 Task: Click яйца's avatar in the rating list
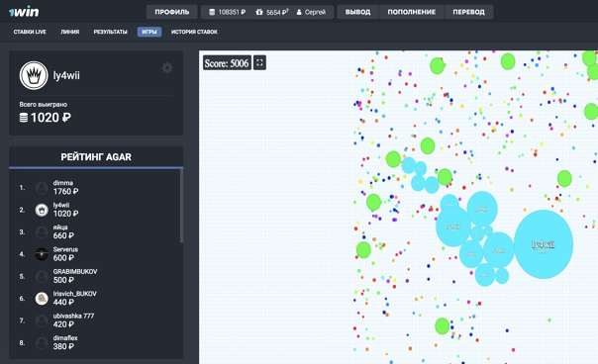click(x=42, y=231)
